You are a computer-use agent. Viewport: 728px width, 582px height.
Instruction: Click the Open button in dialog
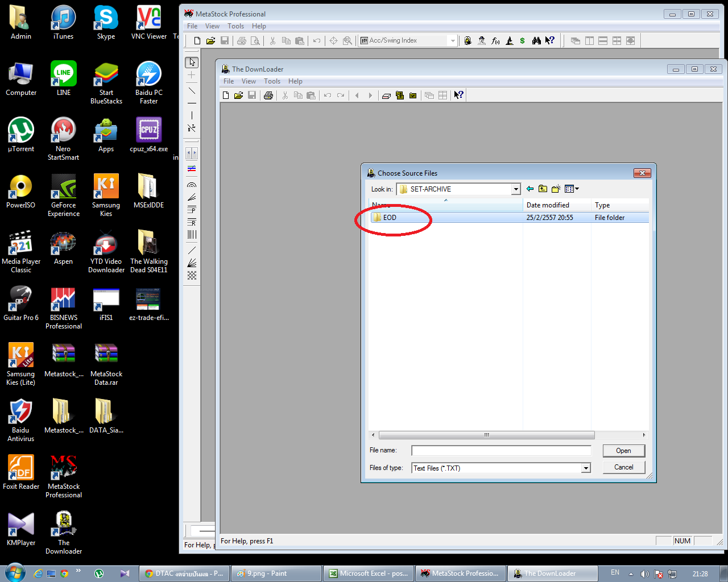[623, 451]
